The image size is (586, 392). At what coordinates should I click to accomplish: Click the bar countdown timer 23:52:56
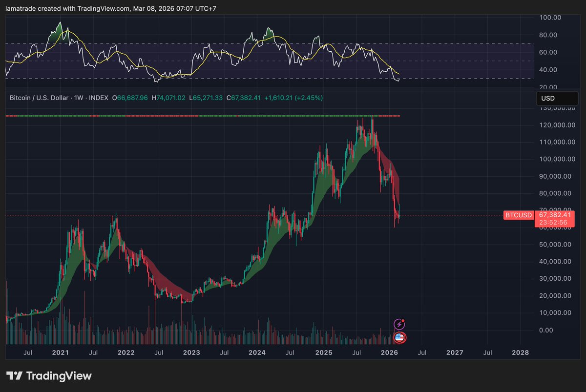(x=553, y=222)
